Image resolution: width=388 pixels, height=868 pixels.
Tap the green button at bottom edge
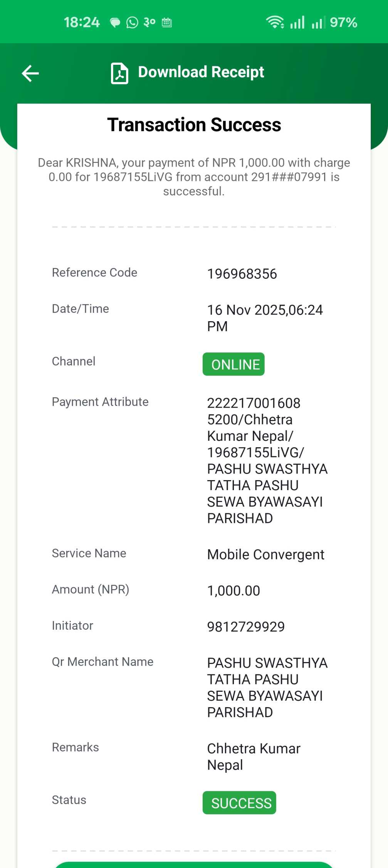tap(194, 865)
